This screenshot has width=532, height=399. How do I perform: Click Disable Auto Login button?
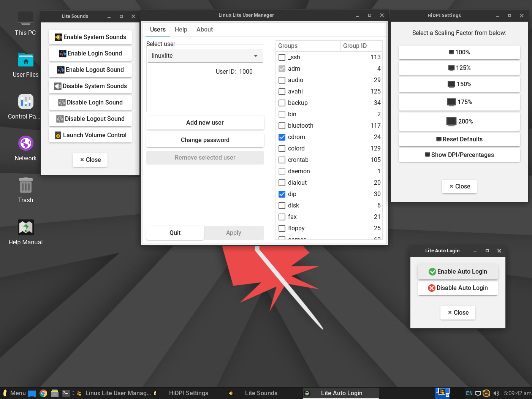tap(458, 288)
